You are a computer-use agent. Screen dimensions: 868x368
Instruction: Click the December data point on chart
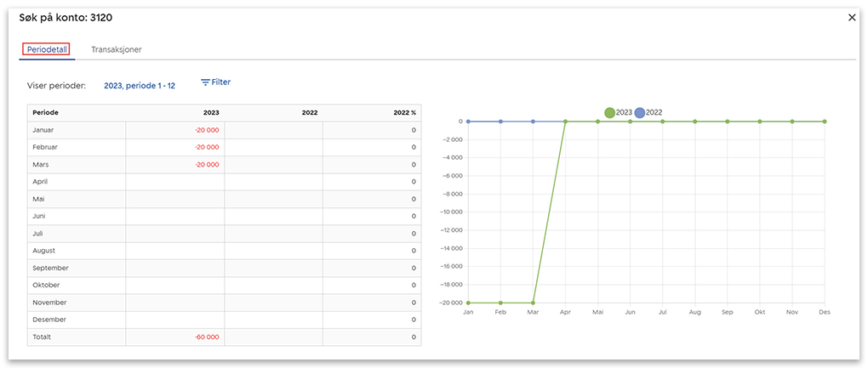pos(825,122)
